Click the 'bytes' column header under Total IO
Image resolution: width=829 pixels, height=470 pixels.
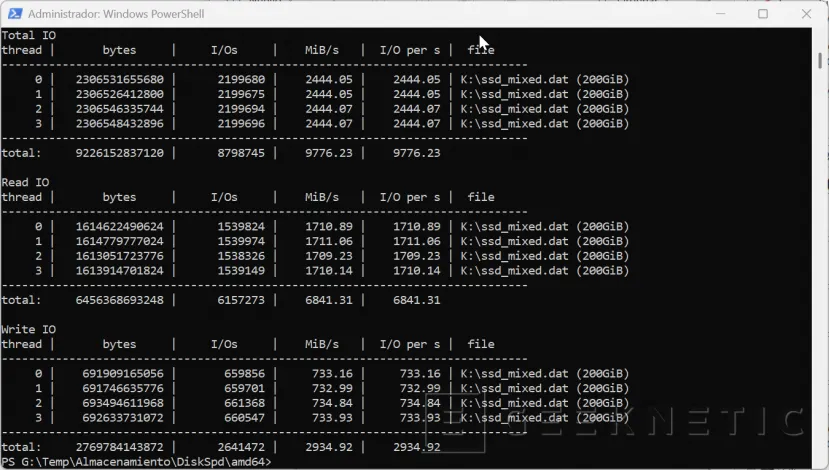119,50
